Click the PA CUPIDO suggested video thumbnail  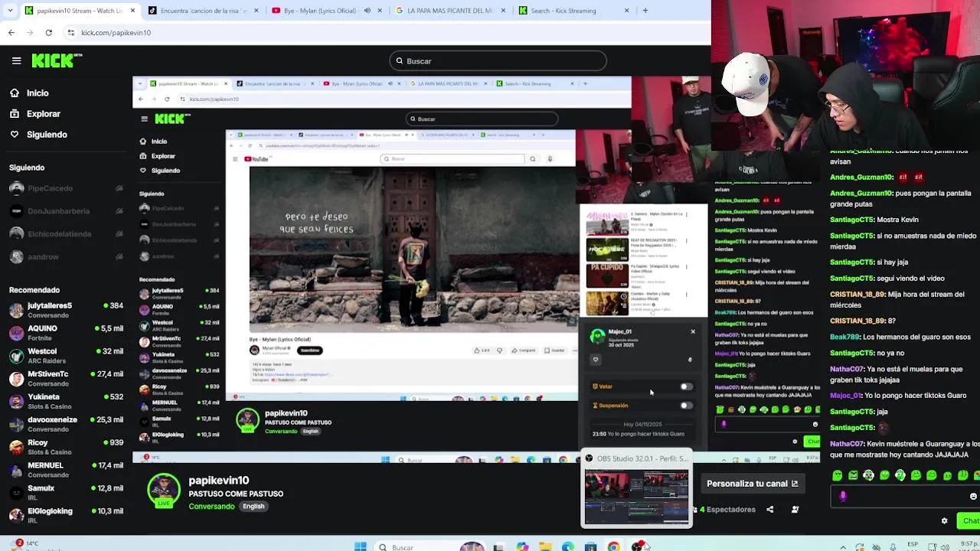tap(607, 275)
